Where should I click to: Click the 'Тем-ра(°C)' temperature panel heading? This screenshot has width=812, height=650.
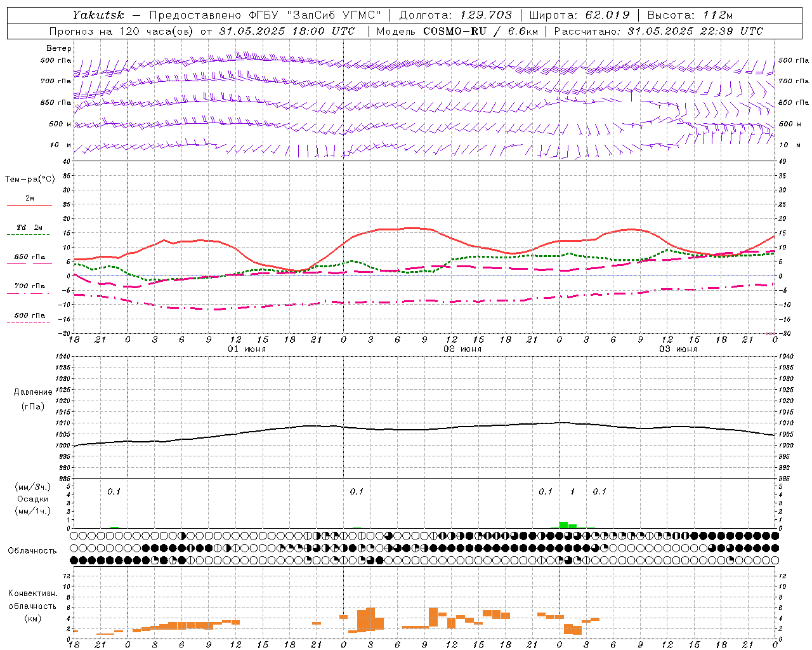click(30, 180)
